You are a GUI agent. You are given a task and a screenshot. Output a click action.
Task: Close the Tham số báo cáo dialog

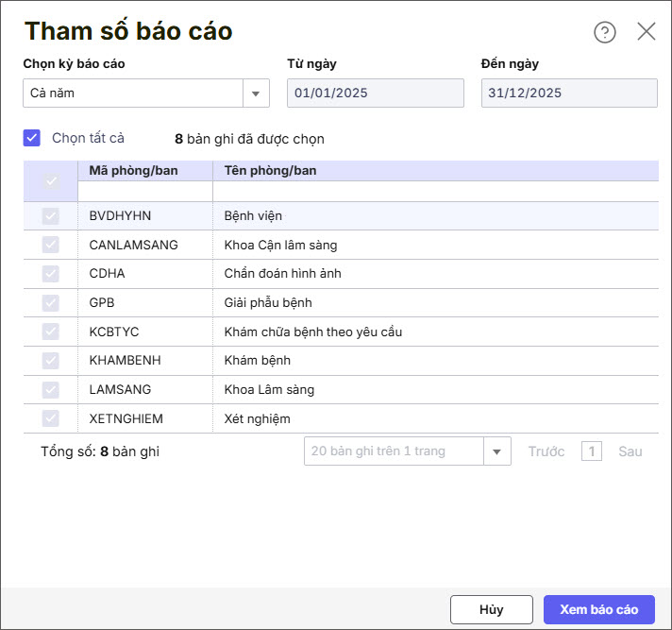[x=647, y=31]
